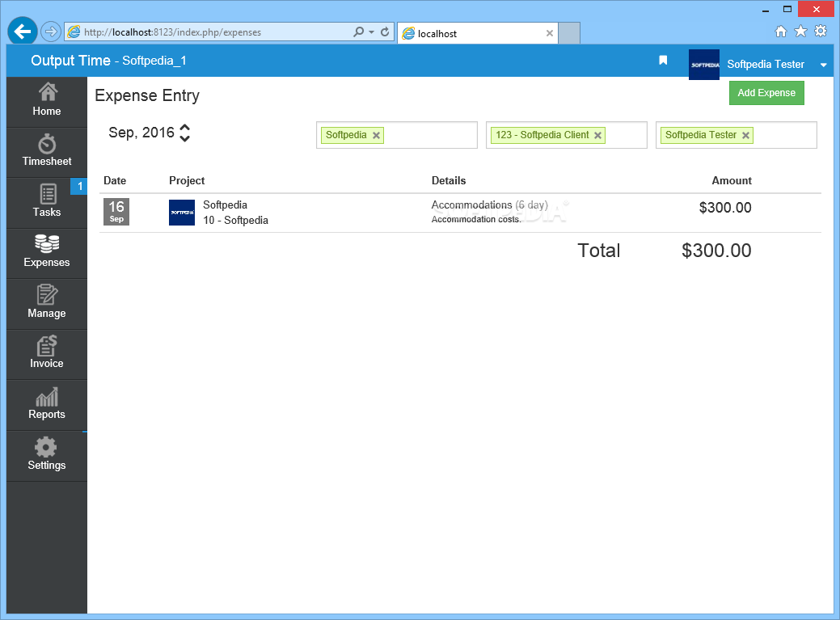Screen dimensions: 840x620
Task: Click the Tasks badge showing 1
Action: click(x=78, y=186)
